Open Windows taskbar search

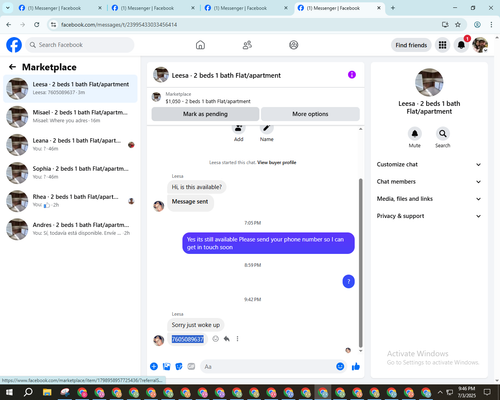tap(29, 392)
